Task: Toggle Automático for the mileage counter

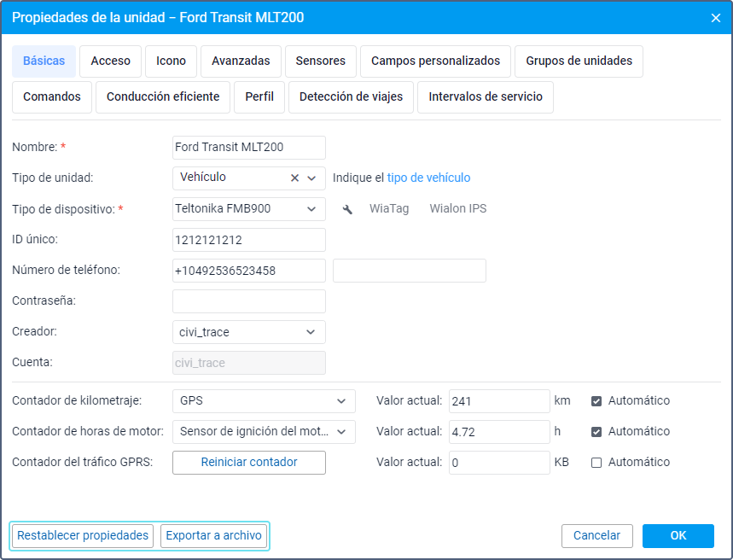Action: [596, 400]
